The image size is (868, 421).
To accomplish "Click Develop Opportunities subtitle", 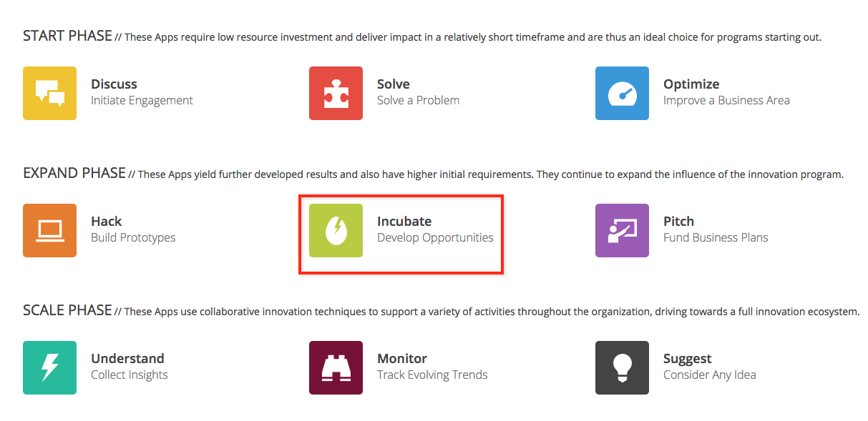I will point(435,238).
